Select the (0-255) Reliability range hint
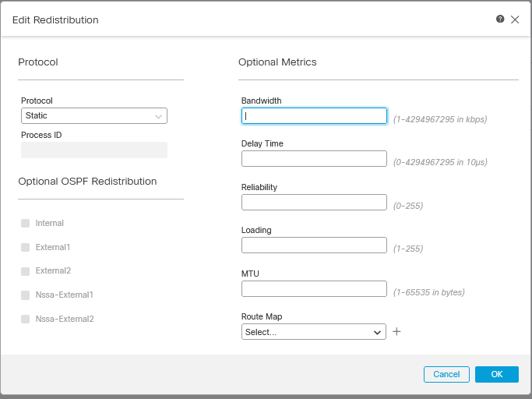This screenshot has height=399, width=532. (408, 206)
